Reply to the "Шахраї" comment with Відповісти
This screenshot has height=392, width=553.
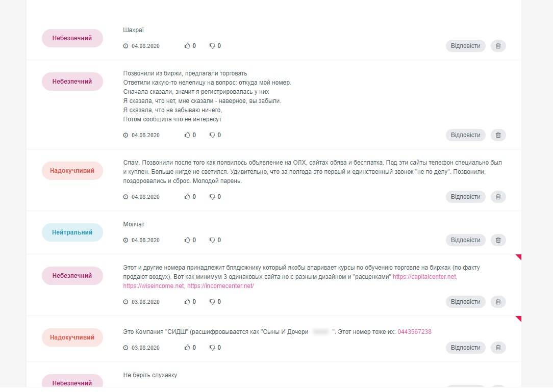(x=466, y=46)
